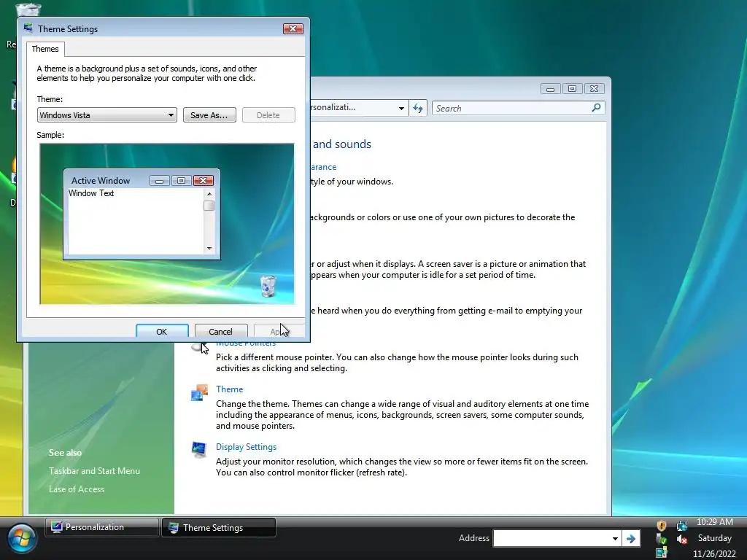The width and height of the screenshot is (747, 560).
Task: Click the sample window scroll up arrow
Action: 209,194
